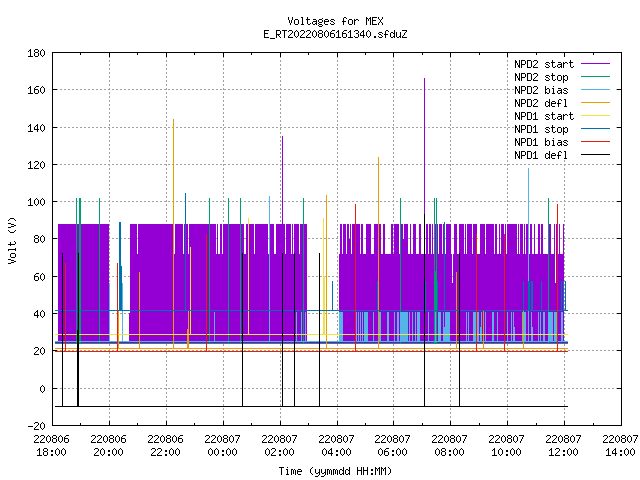Click the NPD2 bias light-blue legend line
This screenshot has width=640, height=480.
point(595,90)
